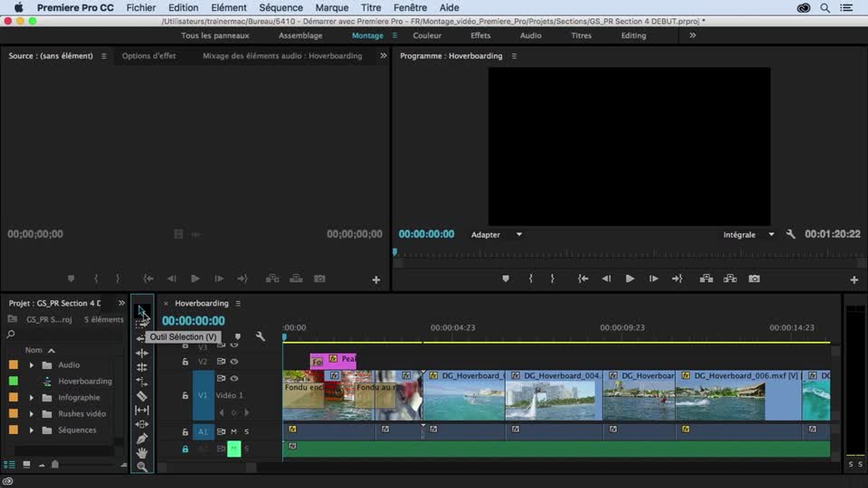
Task: Open the Intégrale playback resolution dropdown
Action: 771,235
